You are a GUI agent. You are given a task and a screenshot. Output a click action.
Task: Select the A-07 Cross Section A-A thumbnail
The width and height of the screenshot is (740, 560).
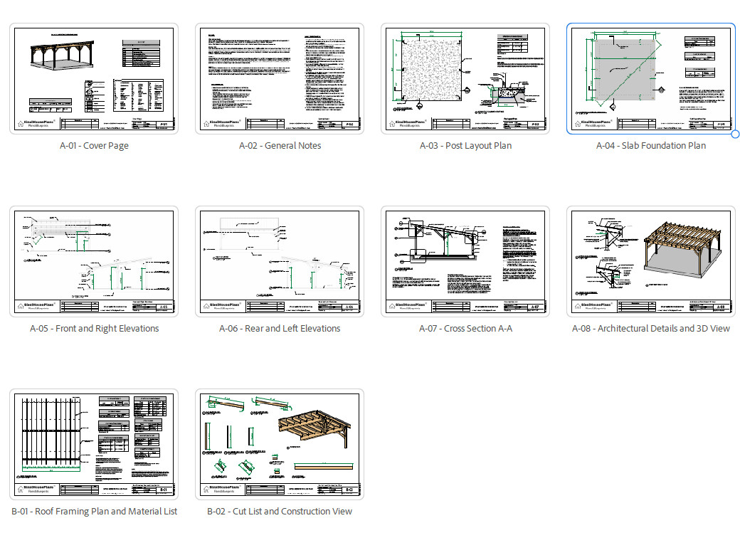coord(465,261)
